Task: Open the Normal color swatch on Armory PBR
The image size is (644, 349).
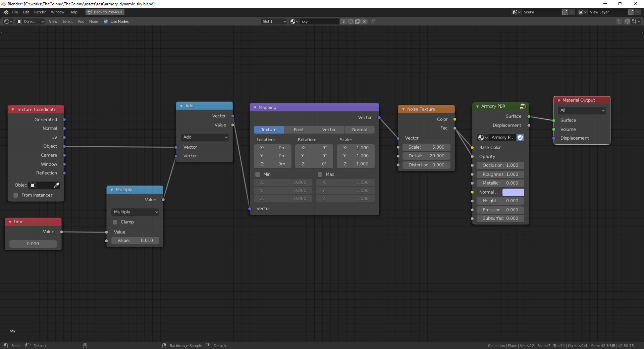Action: (513, 192)
